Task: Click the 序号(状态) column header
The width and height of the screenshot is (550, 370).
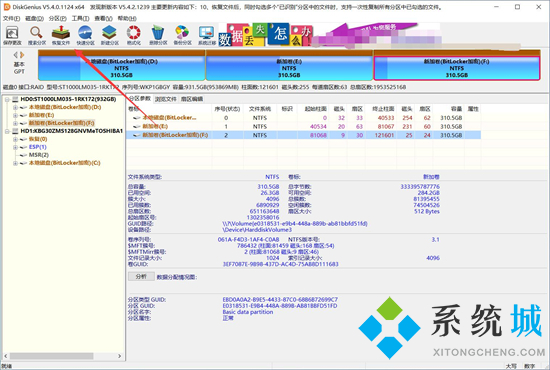Action: pyautogui.click(x=227, y=109)
